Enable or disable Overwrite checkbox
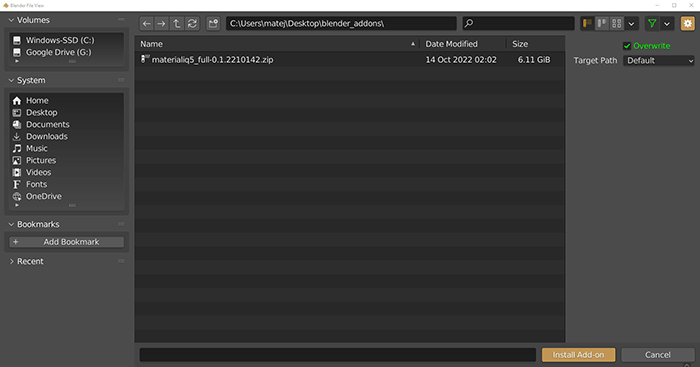Image resolution: width=700 pixels, height=367 pixels. tap(627, 46)
